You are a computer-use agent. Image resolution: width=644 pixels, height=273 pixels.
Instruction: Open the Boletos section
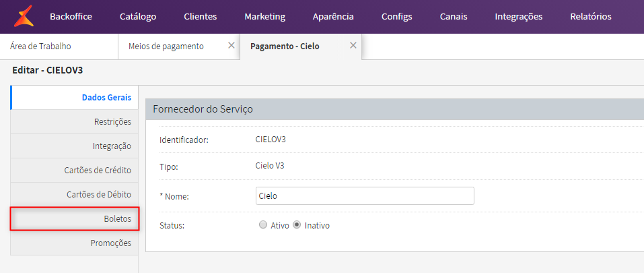[74, 218]
